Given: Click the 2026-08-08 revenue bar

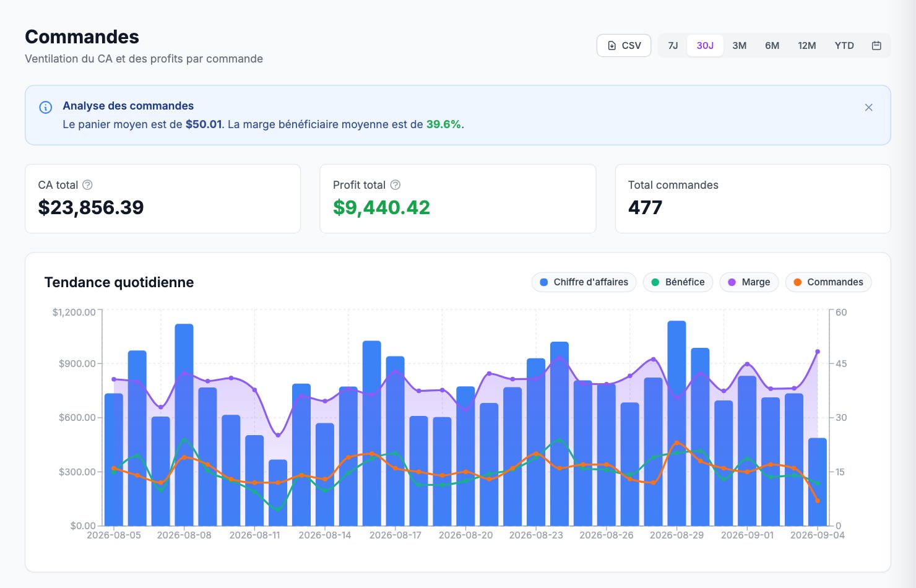Looking at the screenshot, I should click(184, 425).
